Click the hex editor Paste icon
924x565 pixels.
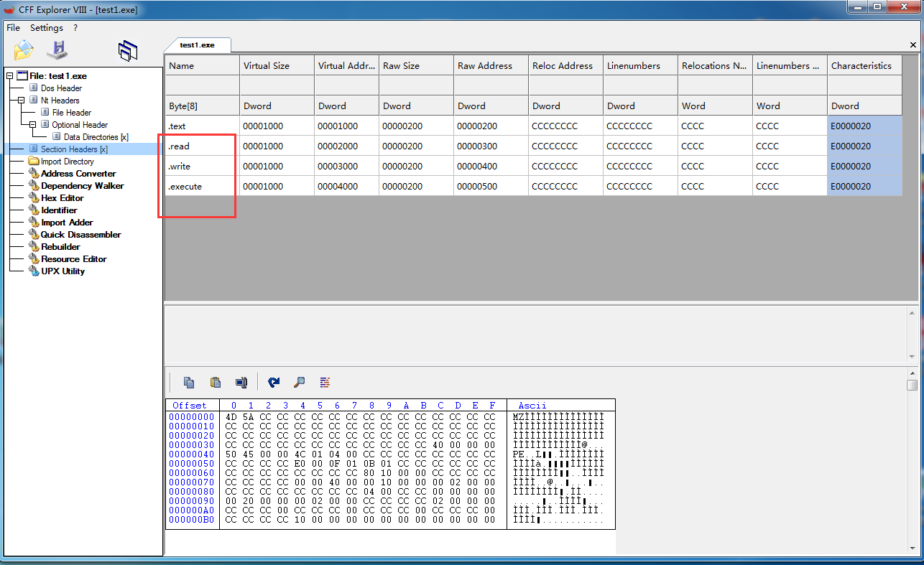pyautogui.click(x=215, y=382)
